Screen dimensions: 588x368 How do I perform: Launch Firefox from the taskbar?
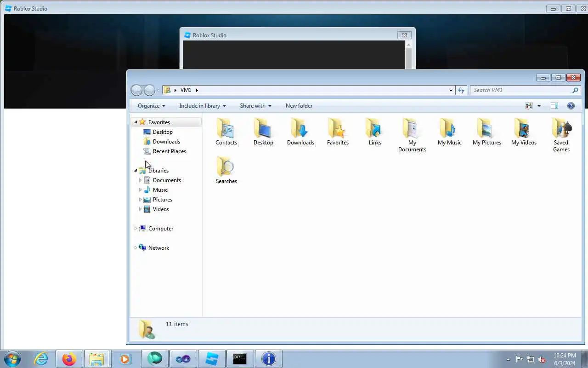point(69,359)
